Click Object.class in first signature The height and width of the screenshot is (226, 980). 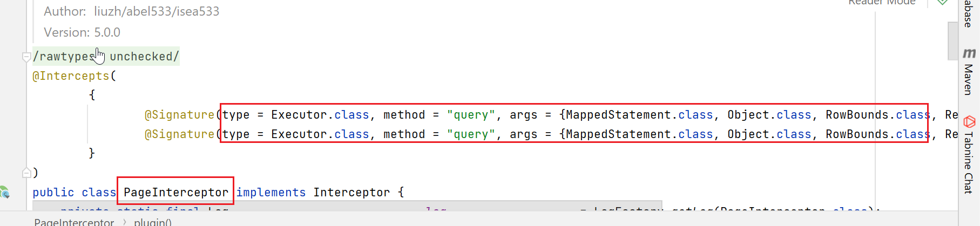pos(769,115)
